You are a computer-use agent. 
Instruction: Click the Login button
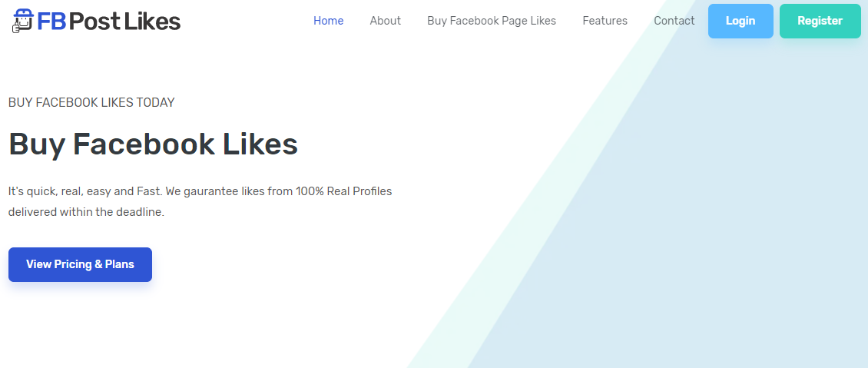click(x=740, y=21)
